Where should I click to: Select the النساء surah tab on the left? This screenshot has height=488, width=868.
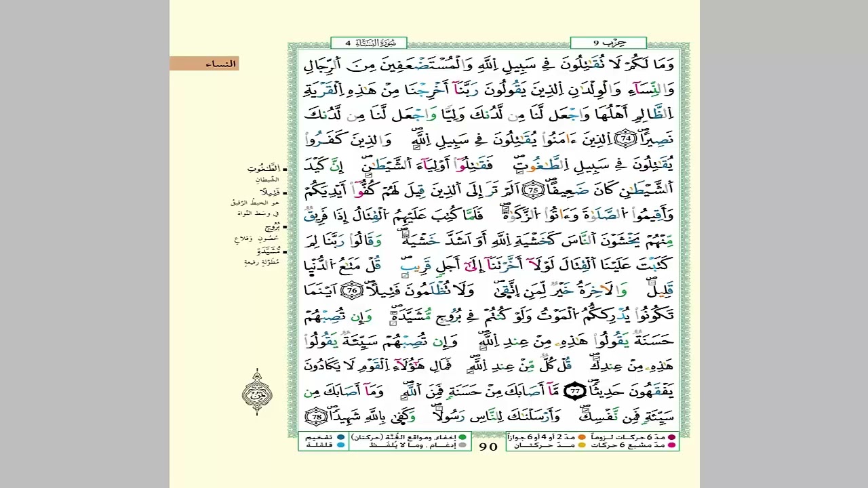[204, 64]
